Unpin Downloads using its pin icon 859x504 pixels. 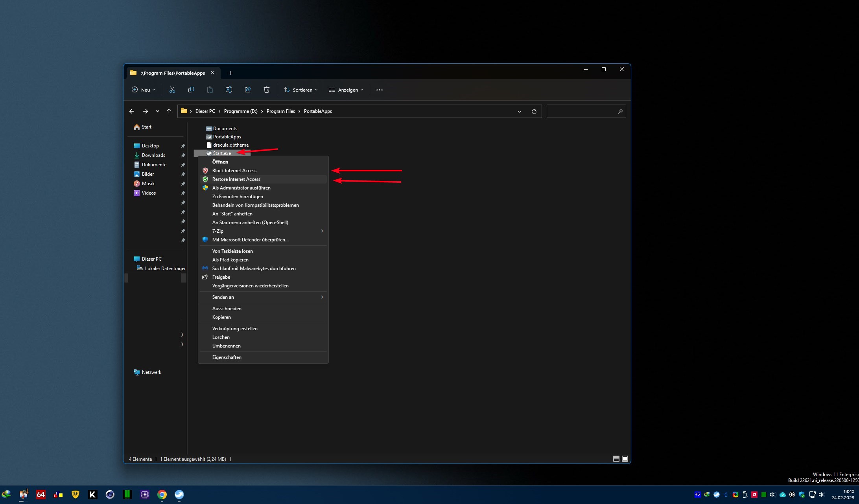click(x=183, y=156)
